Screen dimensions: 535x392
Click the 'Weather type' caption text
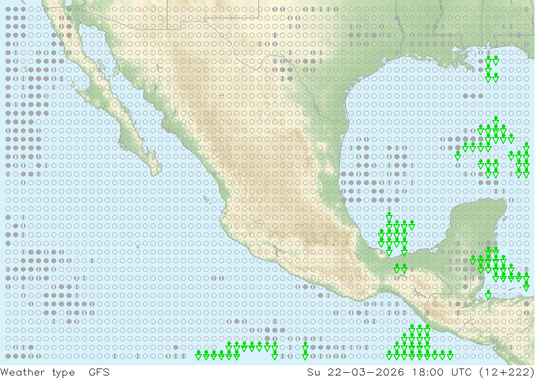[x=37, y=372]
